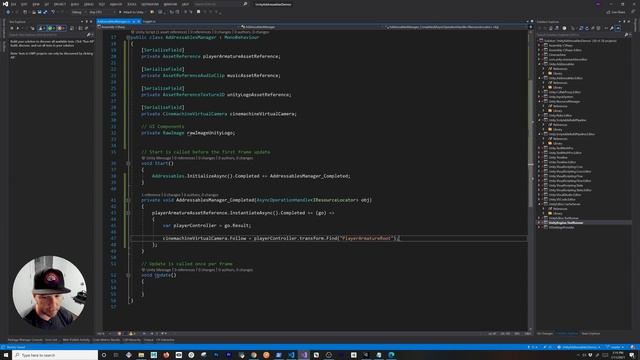Collapse the Update() method code block
Image resolution: width=640 pixels, height=360 pixels.
[128, 275]
